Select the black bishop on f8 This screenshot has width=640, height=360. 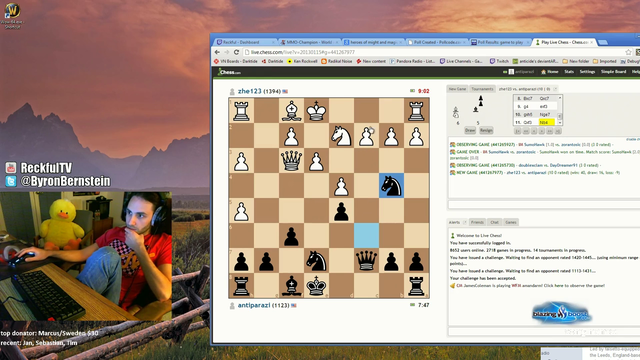click(291, 286)
